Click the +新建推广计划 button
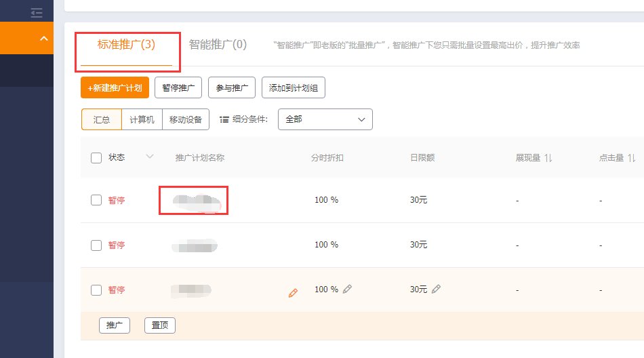 pyautogui.click(x=115, y=87)
